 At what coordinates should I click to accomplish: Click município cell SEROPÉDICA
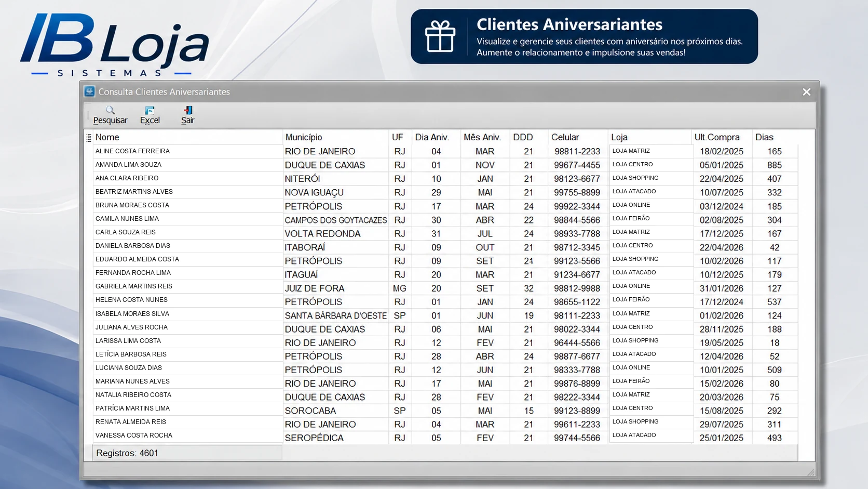click(314, 438)
